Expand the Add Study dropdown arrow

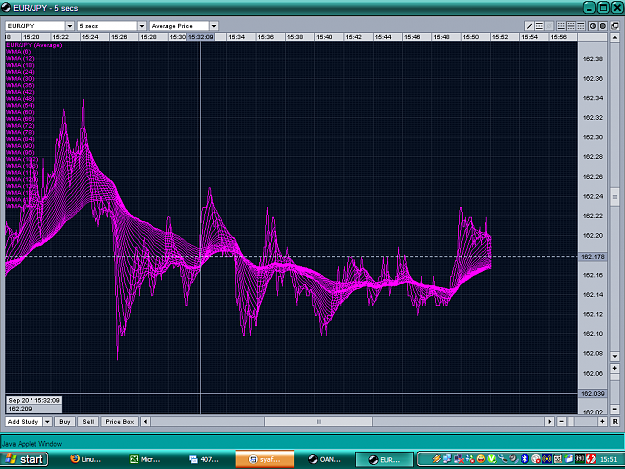(47, 422)
